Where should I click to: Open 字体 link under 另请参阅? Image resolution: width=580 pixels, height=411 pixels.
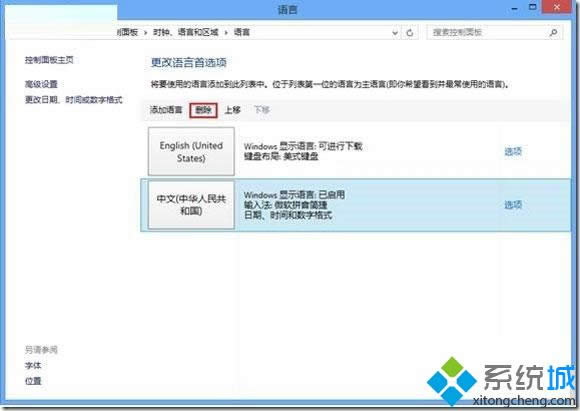pyautogui.click(x=33, y=365)
